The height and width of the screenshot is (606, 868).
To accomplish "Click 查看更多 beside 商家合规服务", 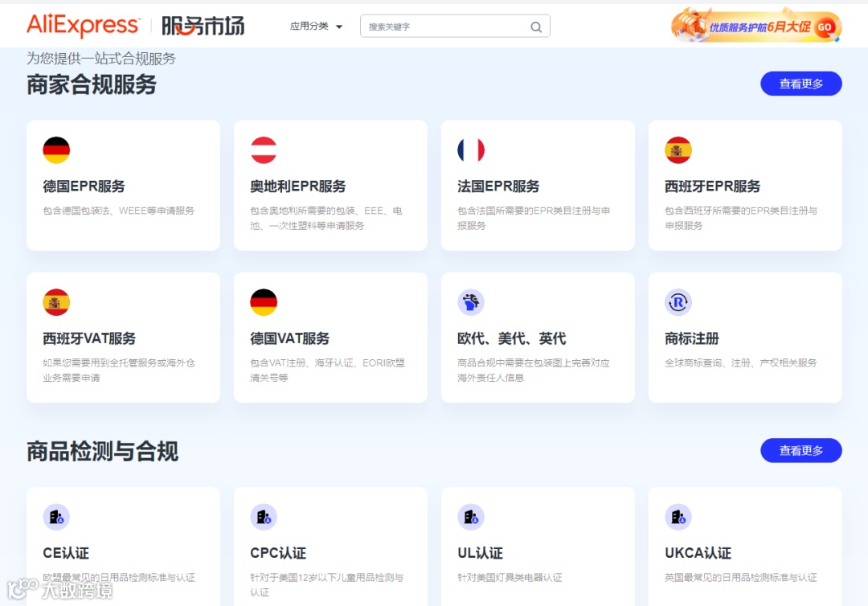I will 801,84.
